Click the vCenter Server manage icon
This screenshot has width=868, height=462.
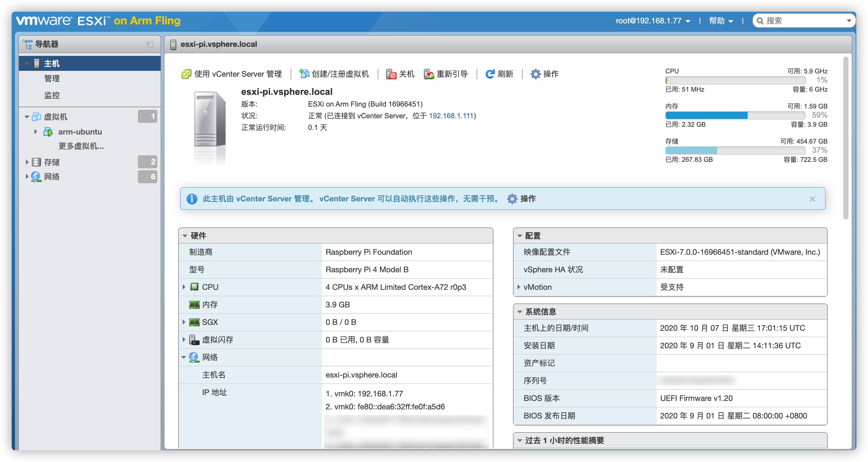(186, 74)
